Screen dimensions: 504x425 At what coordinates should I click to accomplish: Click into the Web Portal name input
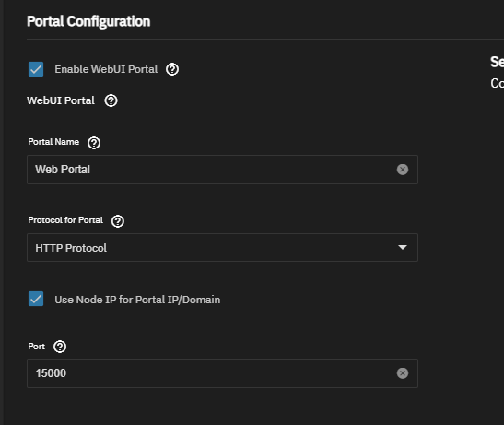click(222, 170)
